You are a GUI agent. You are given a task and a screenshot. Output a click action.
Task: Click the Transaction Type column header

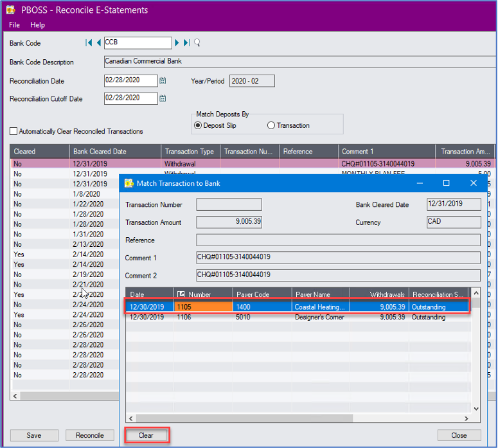point(191,152)
